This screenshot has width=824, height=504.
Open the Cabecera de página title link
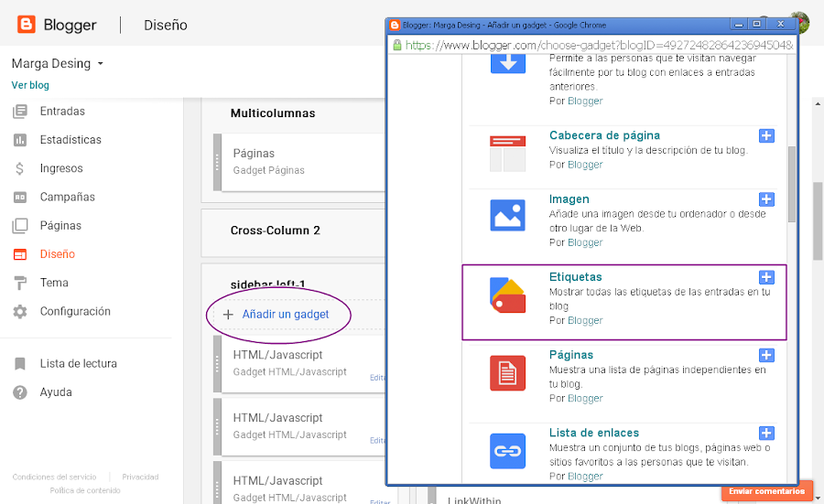pyautogui.click(x=604, y=135)
